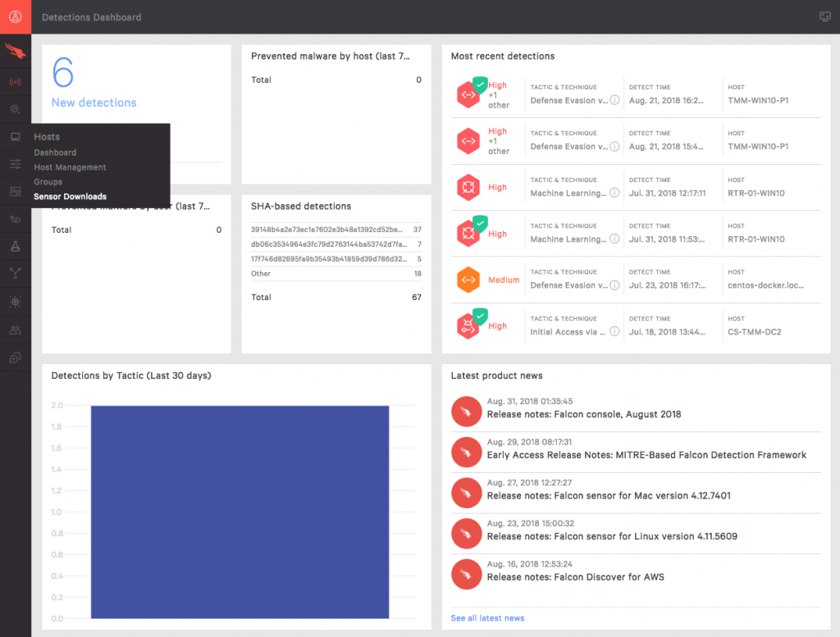Image resolution: width=840 pixels, height=637 pixels.
Task: Click SHA hash starting 39148b4a2e73
Action: (x=326, y=230)
